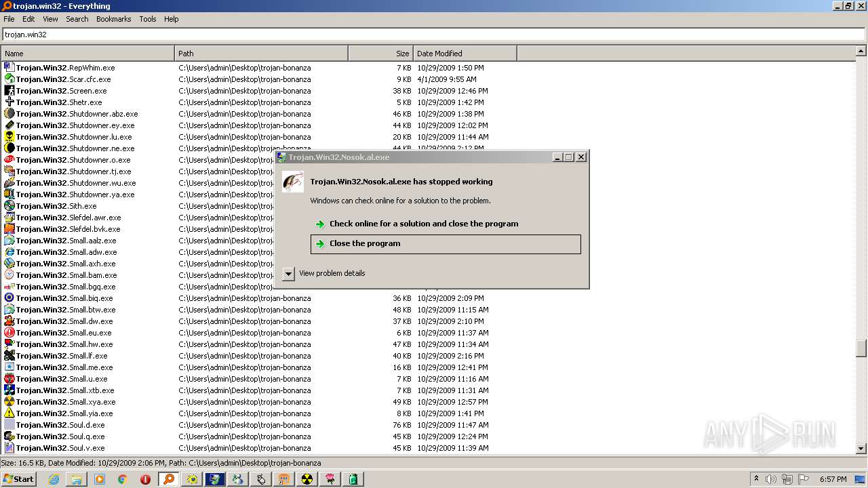Select icon of Trojan.Win32.Small.bam.exe

[9, 275]
